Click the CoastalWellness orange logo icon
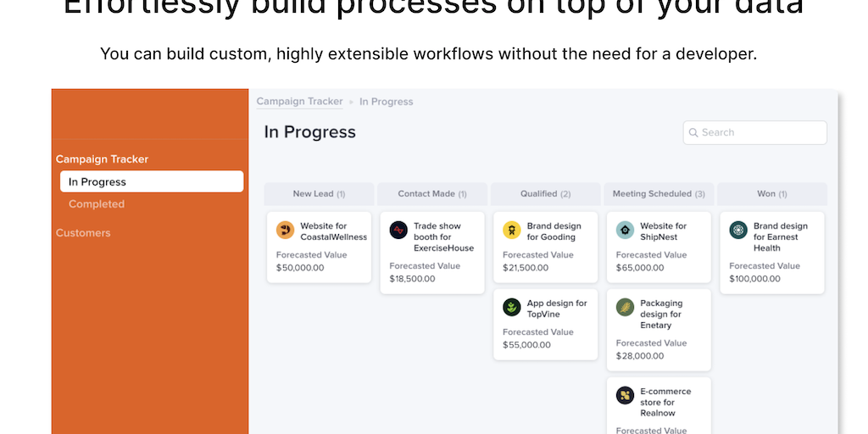The width and height of the screenshot is (868, 434). (x=286, y=230)
